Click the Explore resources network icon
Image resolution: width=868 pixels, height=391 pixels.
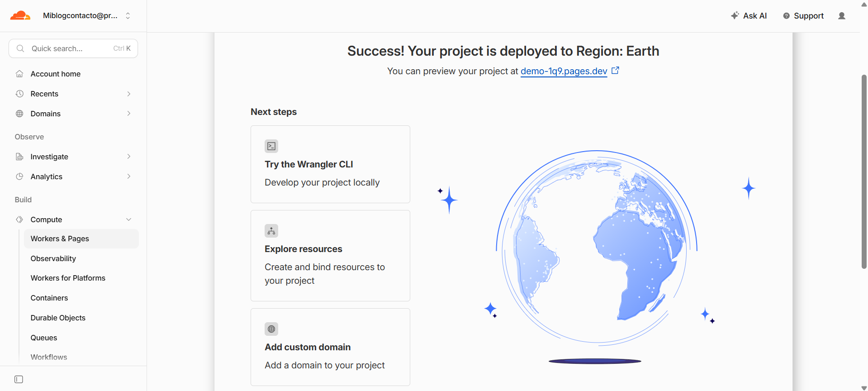[x=271, y=231]
